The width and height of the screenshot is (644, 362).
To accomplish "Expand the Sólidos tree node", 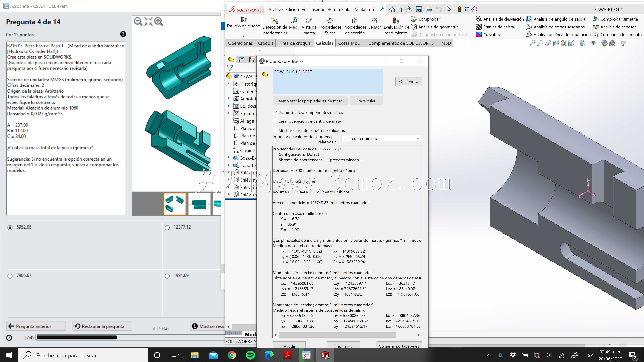I will (x=229, y=106).
